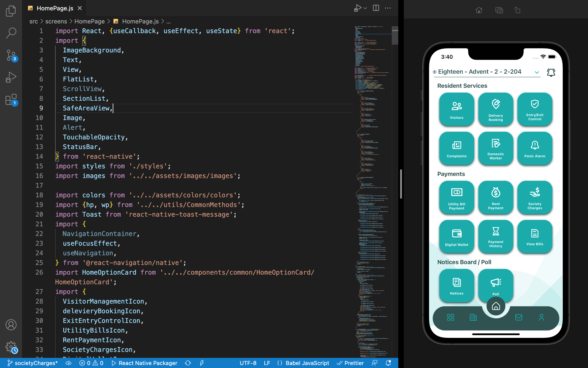Open the Complaints service card
This screenshot has height=368, width=588.
pos(457,148)
